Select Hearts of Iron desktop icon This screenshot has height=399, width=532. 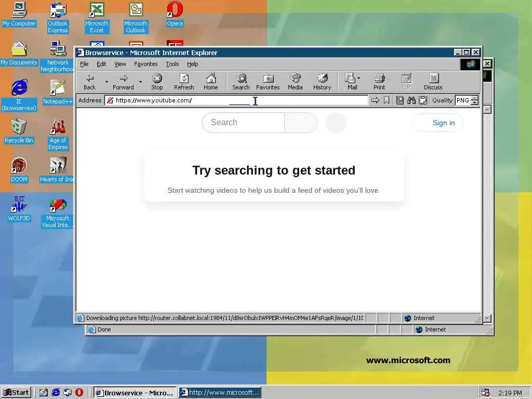point(57,170)
